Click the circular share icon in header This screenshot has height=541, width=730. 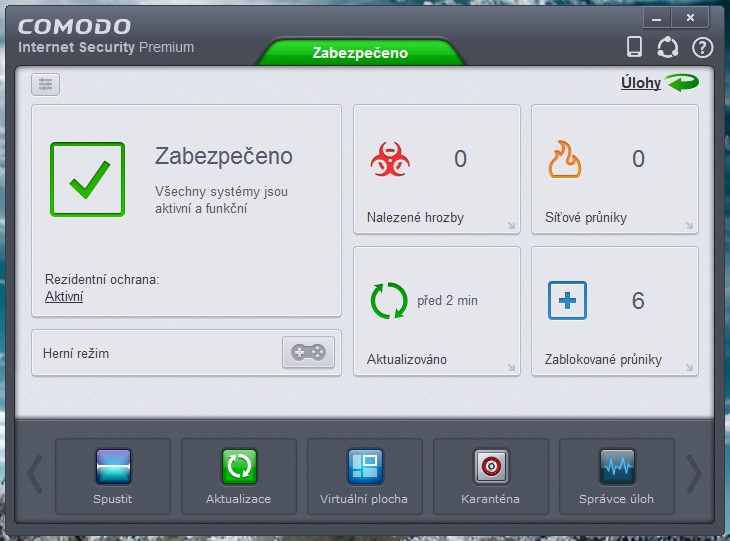point(667,47)
